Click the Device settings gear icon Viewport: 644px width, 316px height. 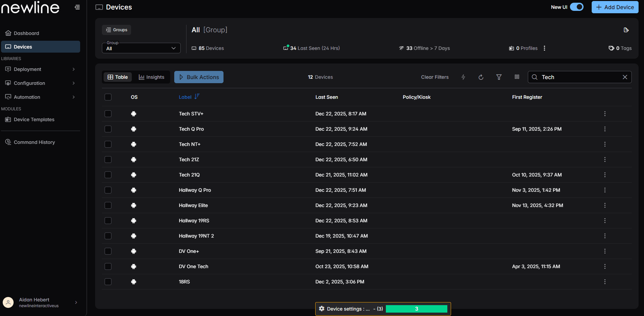(322, 309)
